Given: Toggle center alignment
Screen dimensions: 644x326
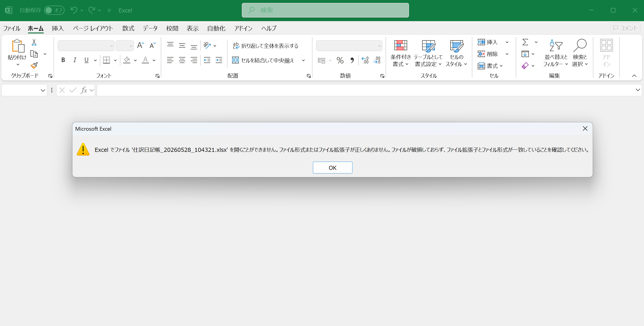Looking at the screenshot, I should 182,60.
